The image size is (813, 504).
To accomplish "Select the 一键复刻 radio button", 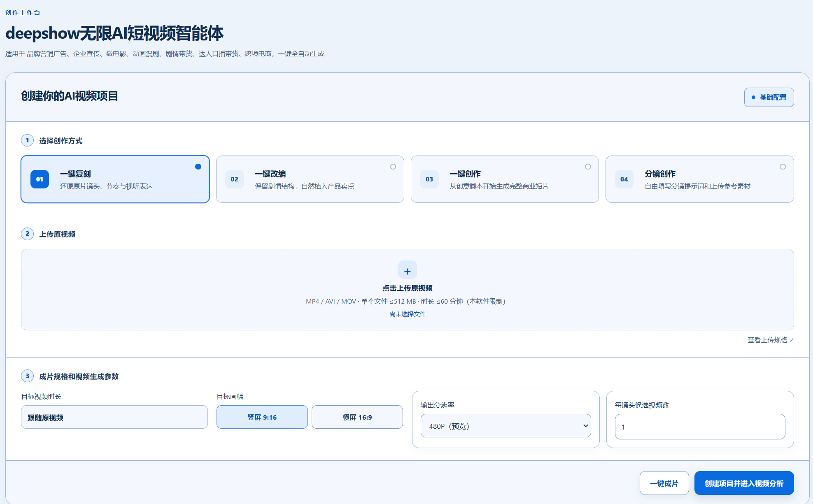I will point(198,167).
